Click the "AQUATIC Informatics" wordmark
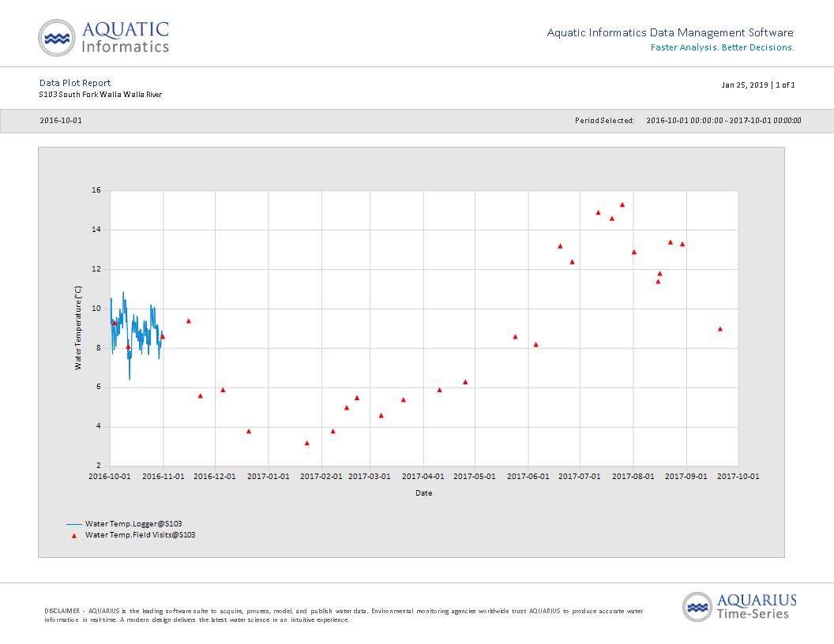 pos(126,37)
